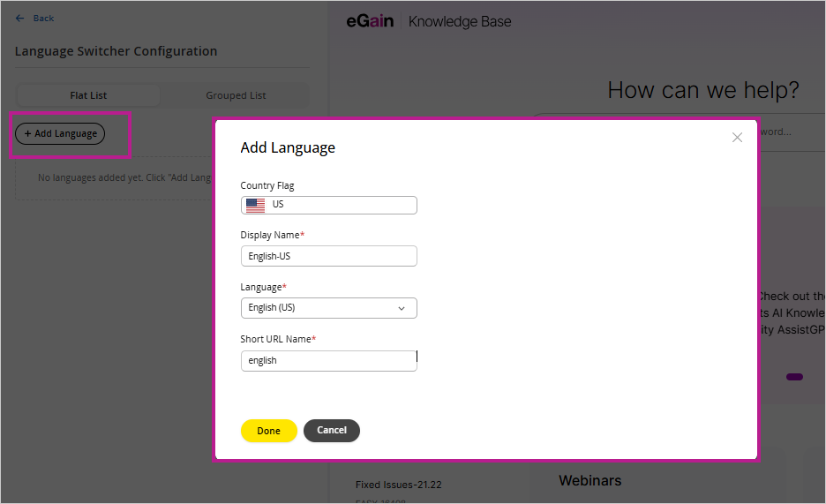This screenshot has width=826, height=504.
Task: Switch to Grouped List tab
Action: point(236,95)
